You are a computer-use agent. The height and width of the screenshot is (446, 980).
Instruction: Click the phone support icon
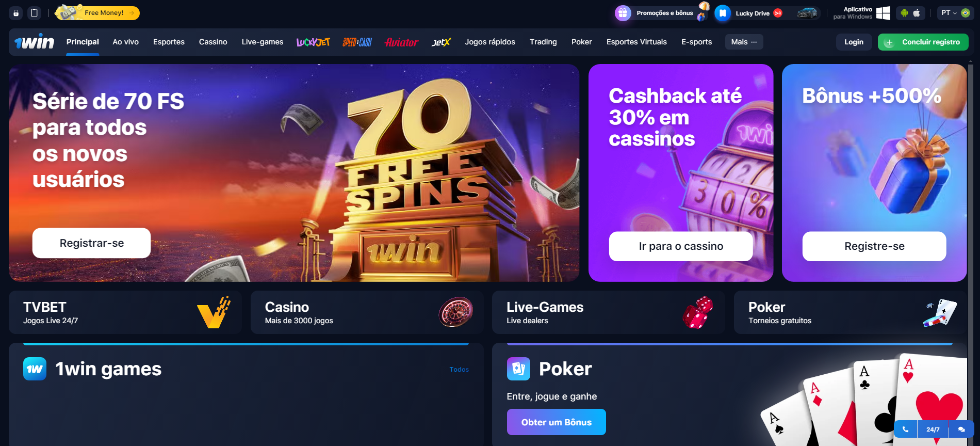[905, 429]
